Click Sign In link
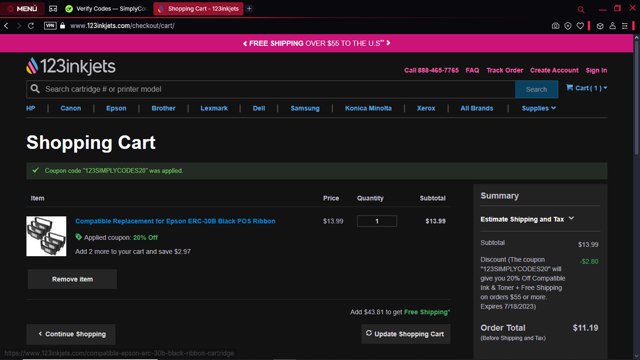Image resolution: width=640 pixels, height=360 pixels. (596, 70)
